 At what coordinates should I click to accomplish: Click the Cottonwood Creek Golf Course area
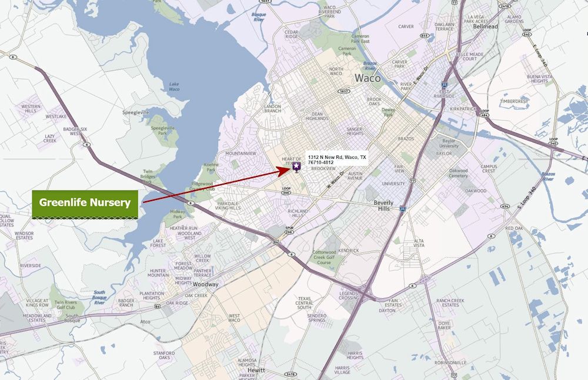(x=324, y=257)
